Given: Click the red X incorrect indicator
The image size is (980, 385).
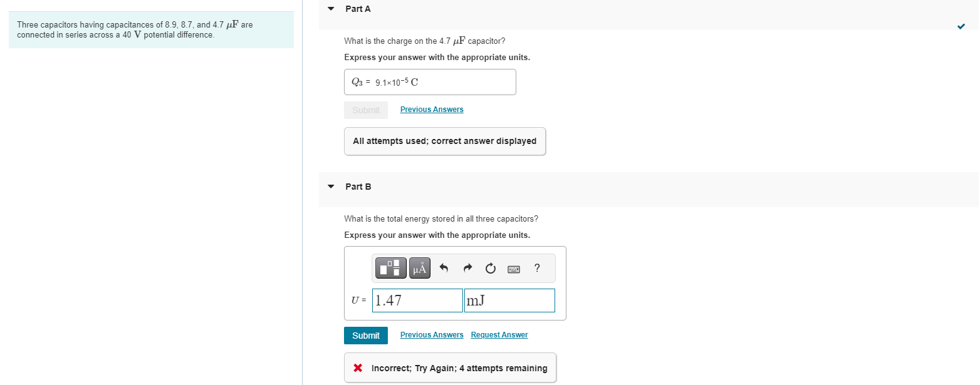Looking at the screenshot, I should point(358,367).
